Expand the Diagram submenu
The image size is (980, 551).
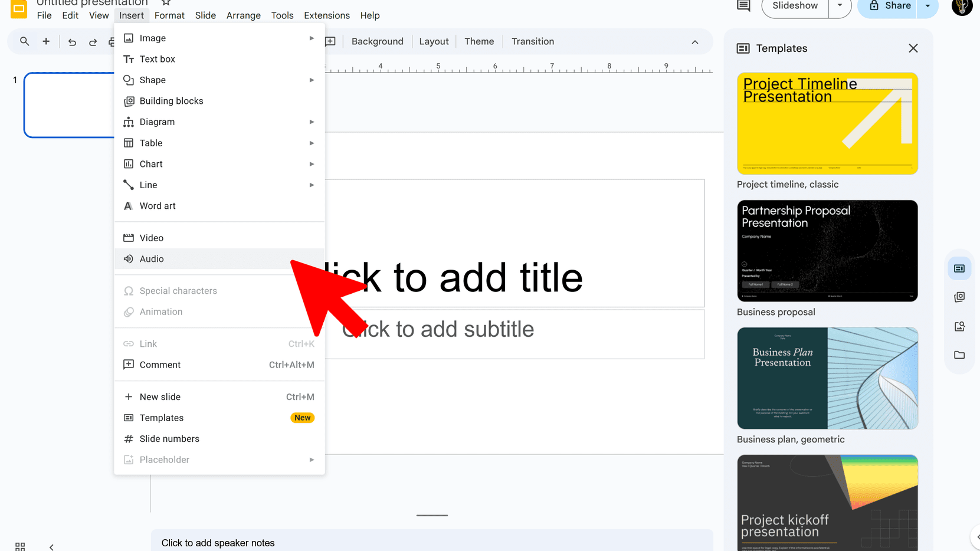(x=312, y=122)
